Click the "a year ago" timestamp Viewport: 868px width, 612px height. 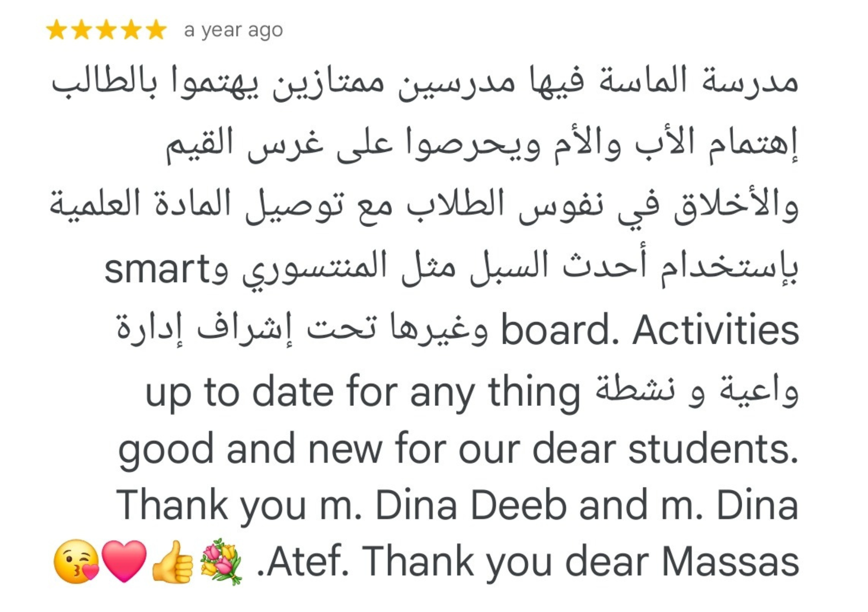[x=233, y=30]
